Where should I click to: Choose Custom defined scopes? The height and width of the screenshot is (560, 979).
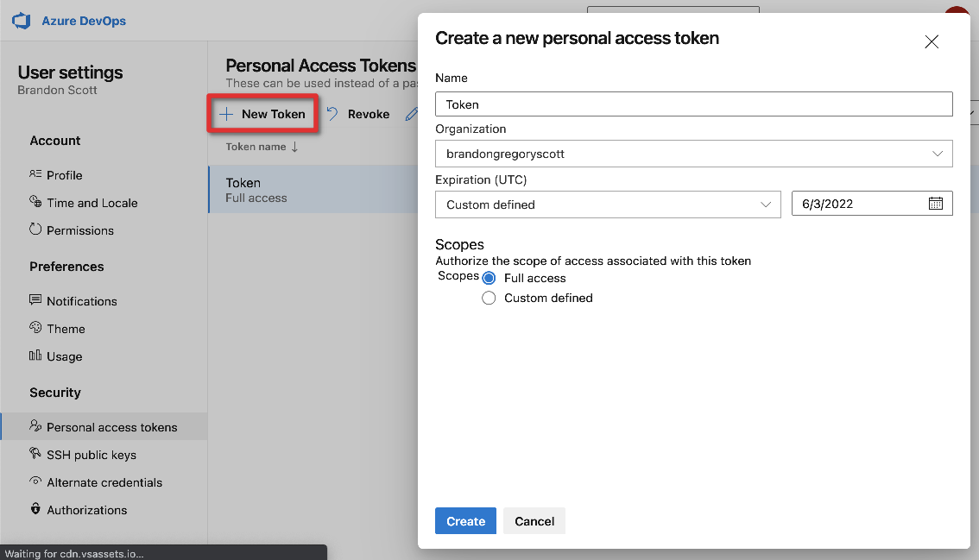click(489, 298)
